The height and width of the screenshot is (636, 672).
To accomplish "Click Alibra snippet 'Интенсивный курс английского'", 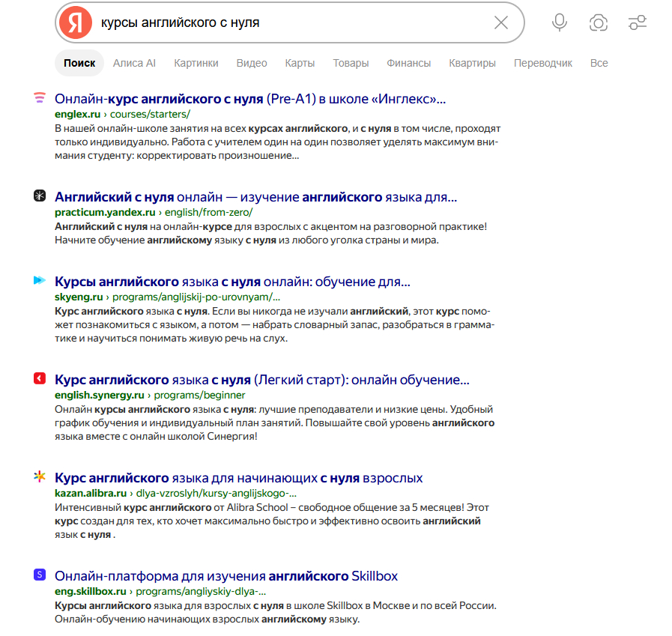I will point(272,521).
